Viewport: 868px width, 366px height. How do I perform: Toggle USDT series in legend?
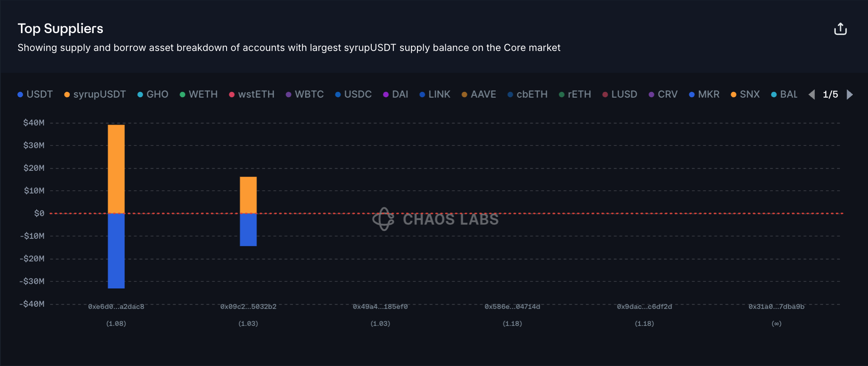35,95
